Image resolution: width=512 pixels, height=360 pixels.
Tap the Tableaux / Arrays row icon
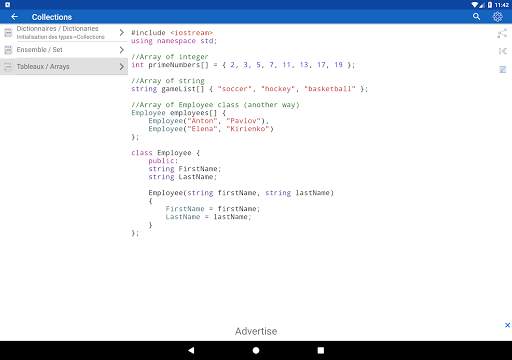coord(8,67)
